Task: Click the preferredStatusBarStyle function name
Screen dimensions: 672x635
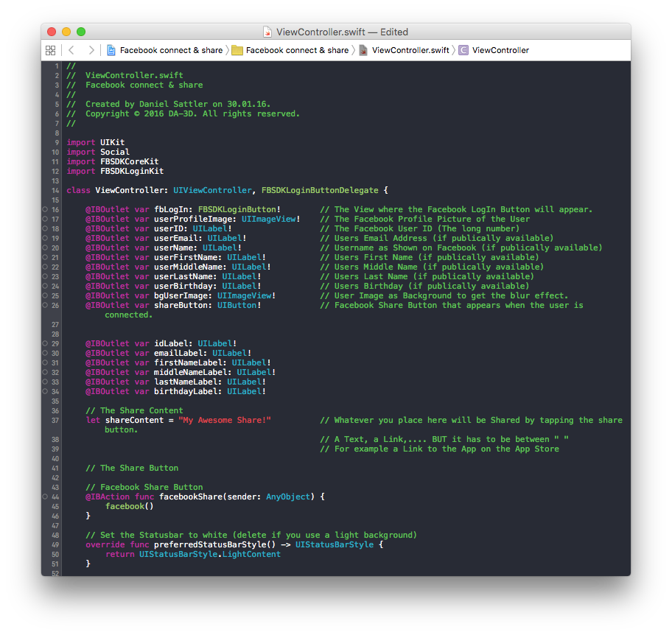Action: [209, 544]
